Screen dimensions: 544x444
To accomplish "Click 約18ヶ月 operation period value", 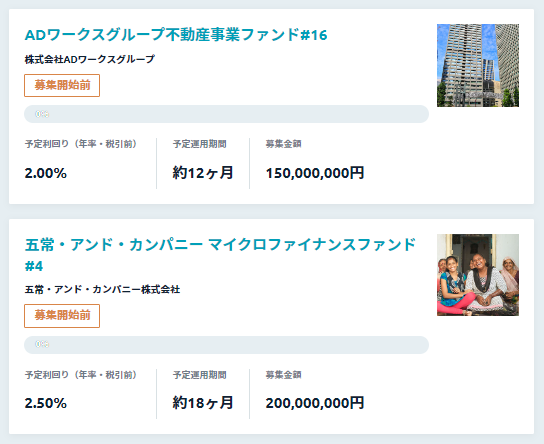I will [203, 403].
